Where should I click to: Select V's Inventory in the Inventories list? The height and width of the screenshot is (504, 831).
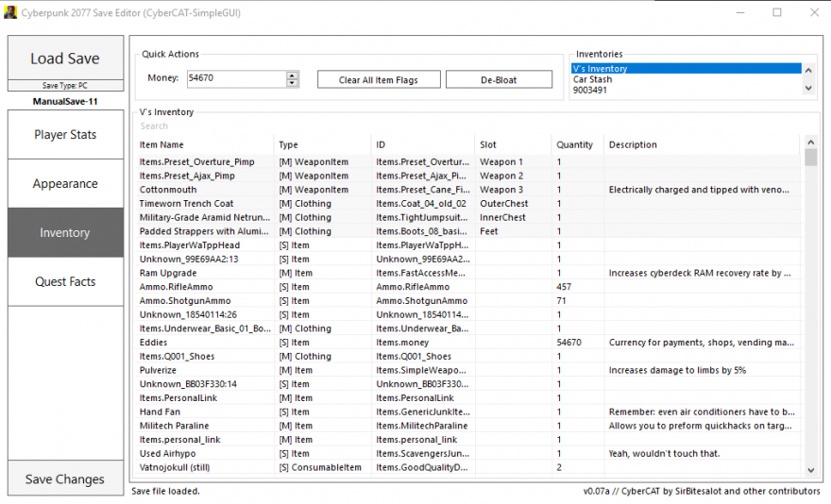(686, 68)
